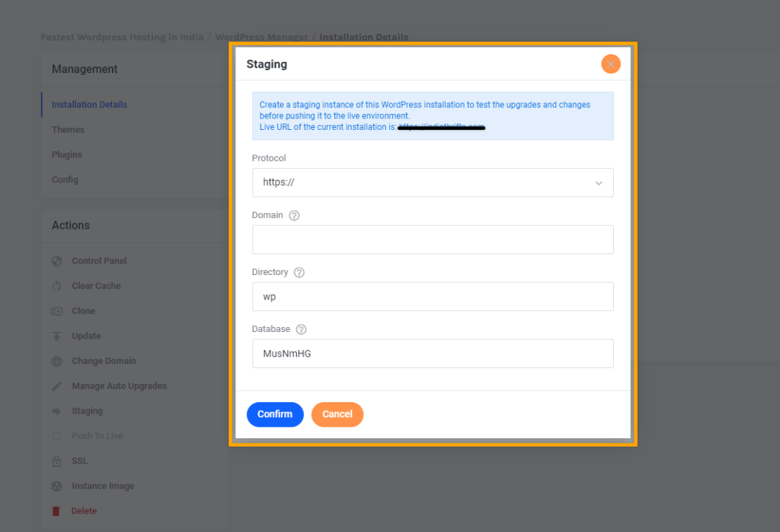The image size is (780, 532).
Task: Select the Config menu item
Action: point(64,179)
